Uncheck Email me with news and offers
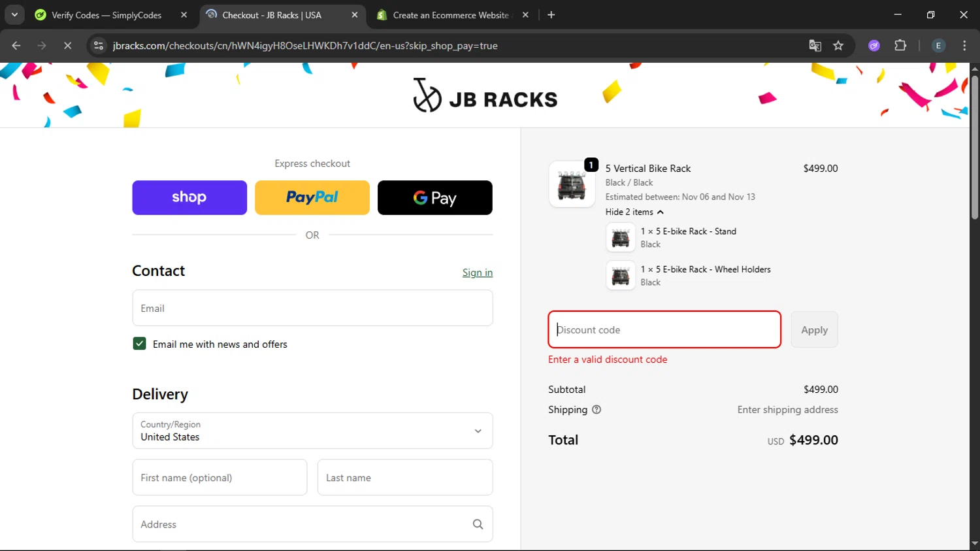 139,344
